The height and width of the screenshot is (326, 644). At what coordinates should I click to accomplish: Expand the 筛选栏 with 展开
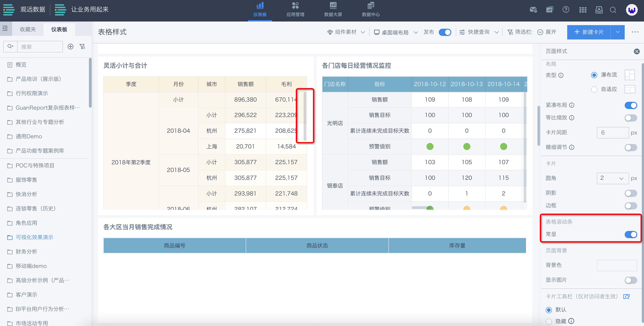coord(547,32)
